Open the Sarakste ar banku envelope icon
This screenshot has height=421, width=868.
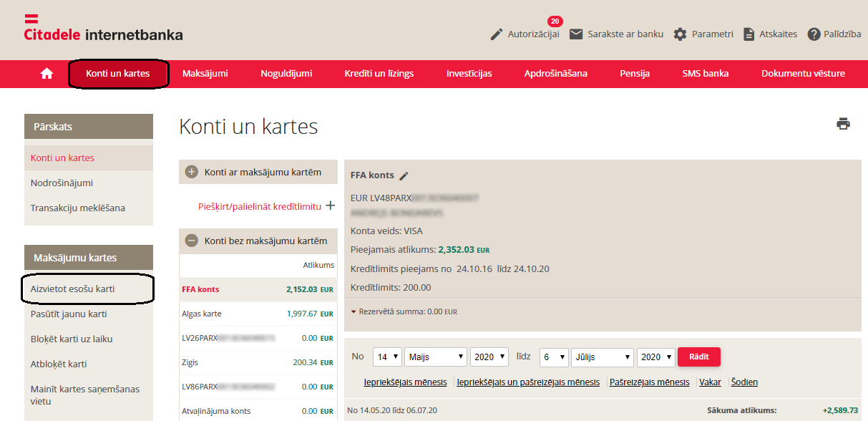tap(576, 34)
